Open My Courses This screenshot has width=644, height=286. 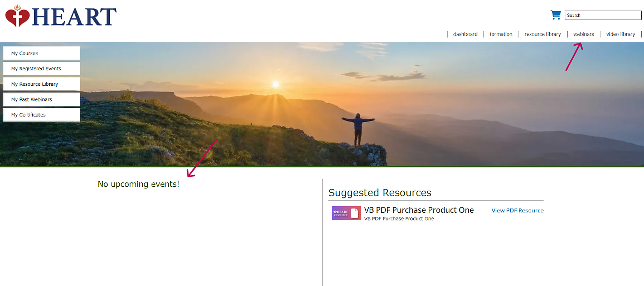42,53
